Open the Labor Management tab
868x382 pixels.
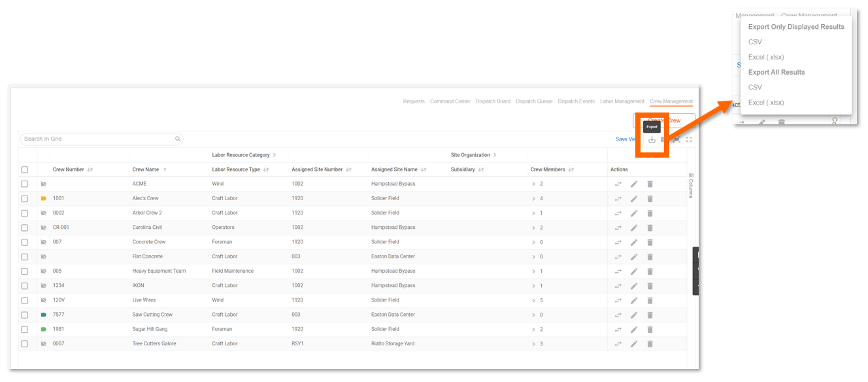tap(622, 101)
